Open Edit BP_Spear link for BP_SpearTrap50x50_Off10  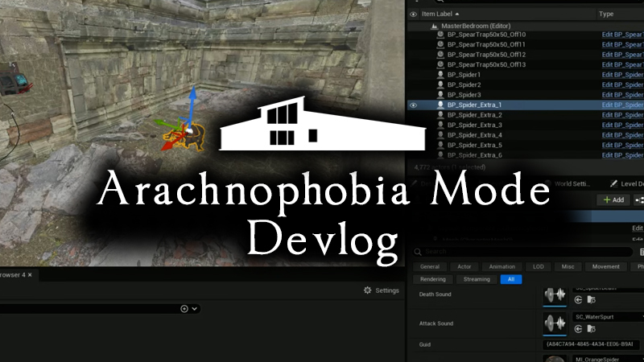pyautogui.click(x=622, y=35)
